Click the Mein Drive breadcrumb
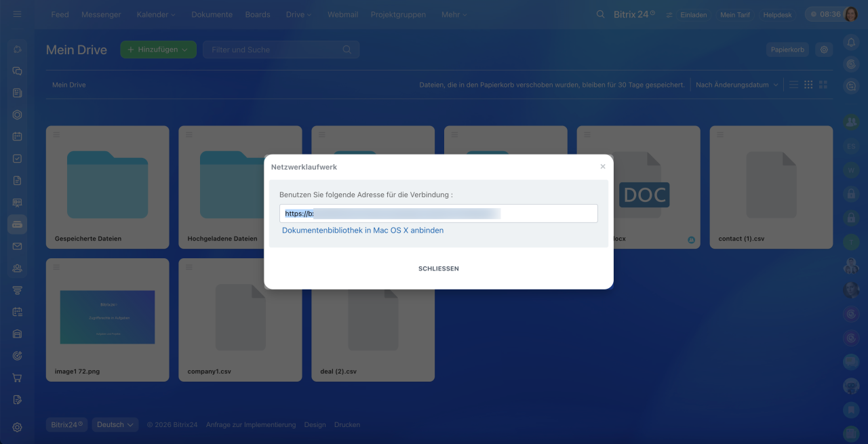 click(69, 85)
